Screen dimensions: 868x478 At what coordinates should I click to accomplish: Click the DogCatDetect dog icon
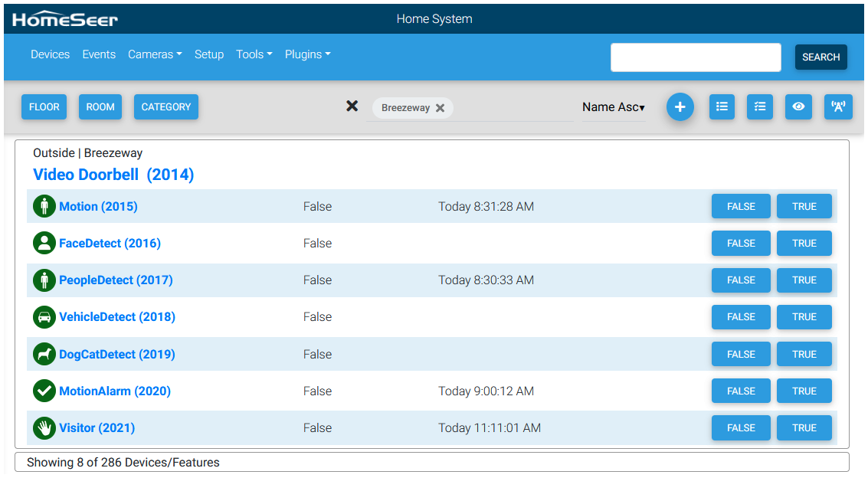[x=44, y=354]
